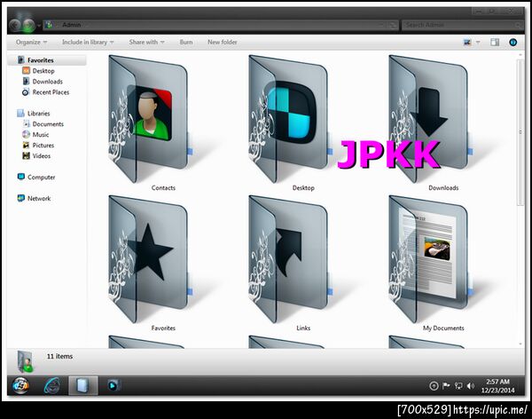
Task: Open the address bar history dropdown
Action: pyautogui.click(x=381, y=25)
